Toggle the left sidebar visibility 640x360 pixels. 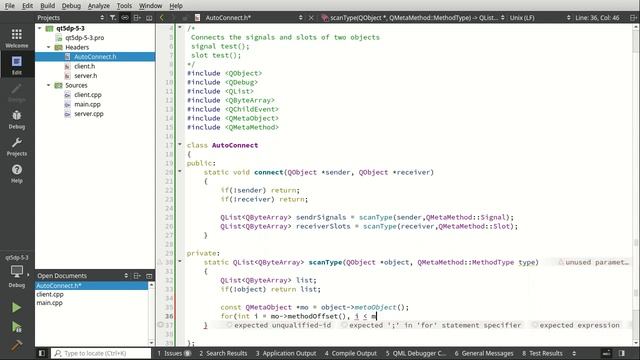pos(42,353)
